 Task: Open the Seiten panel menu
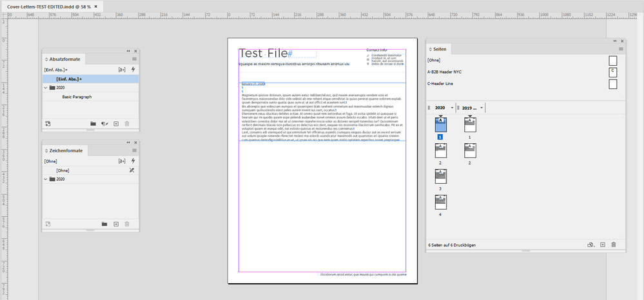click(x=621, y=49)
